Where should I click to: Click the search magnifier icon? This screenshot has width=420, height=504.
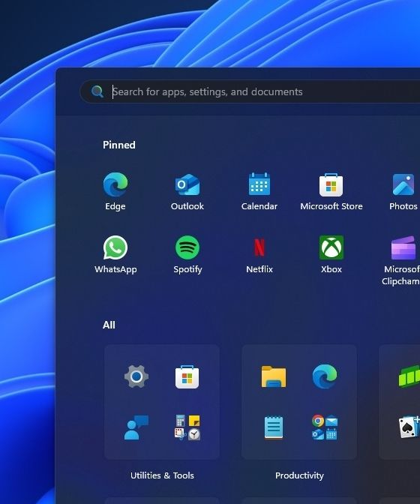coord(97,91)
